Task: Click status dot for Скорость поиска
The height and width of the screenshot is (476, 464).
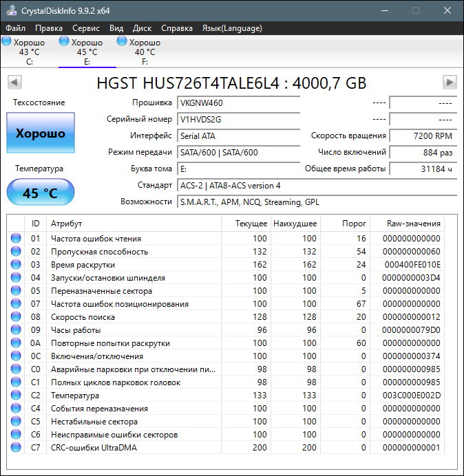Action: click(16, 316)
